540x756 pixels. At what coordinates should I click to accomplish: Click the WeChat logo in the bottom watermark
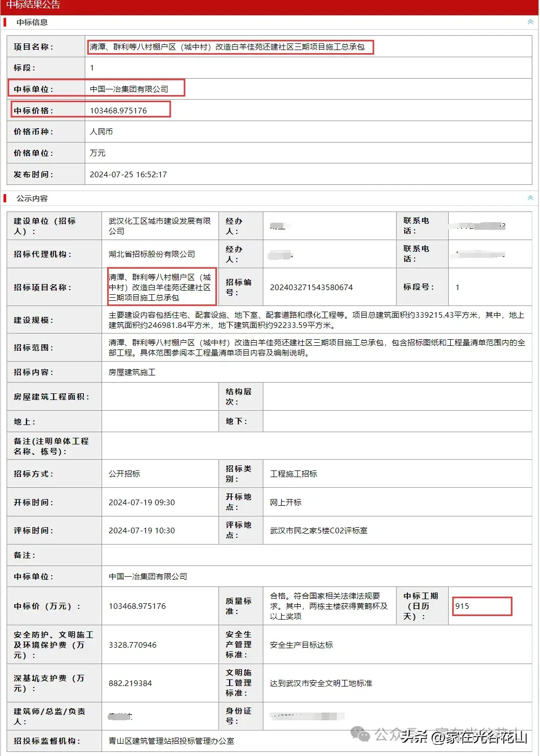coord(362,735)
